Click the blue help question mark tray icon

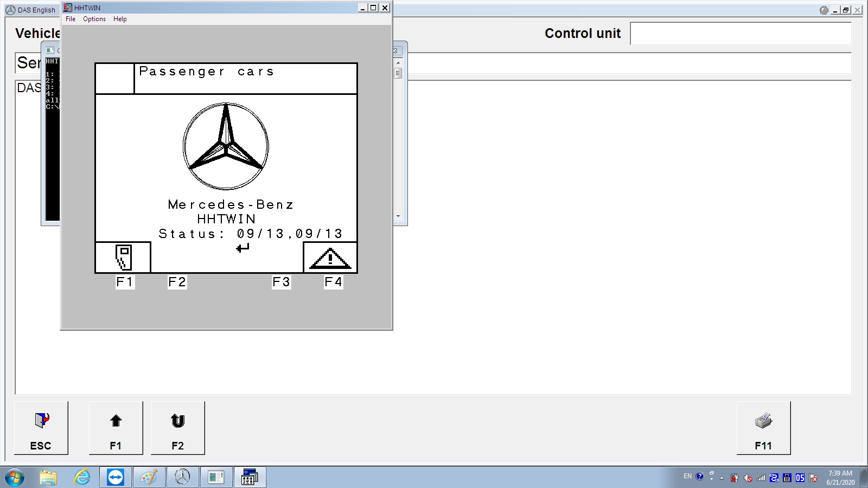pyautogui.click(x=700, y=476)
